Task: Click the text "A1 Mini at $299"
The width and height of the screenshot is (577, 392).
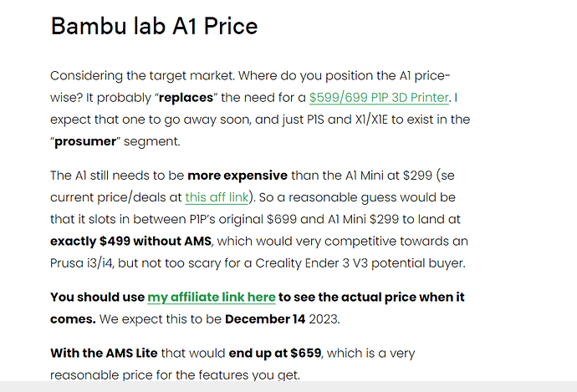Action: [x=389, y=176]
